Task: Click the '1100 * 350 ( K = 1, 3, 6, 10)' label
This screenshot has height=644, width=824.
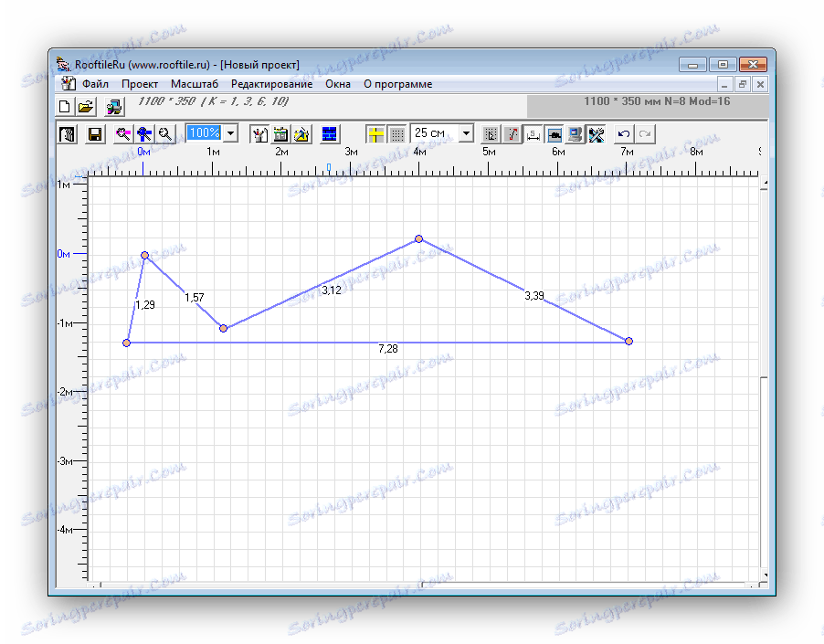Action: pyautogui.click(x=213, y=100)
